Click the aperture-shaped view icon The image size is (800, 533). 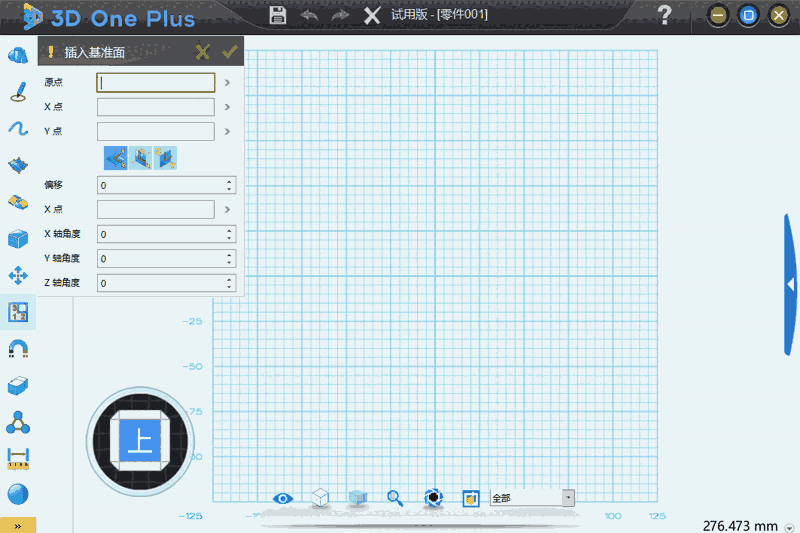click(433, 497)
